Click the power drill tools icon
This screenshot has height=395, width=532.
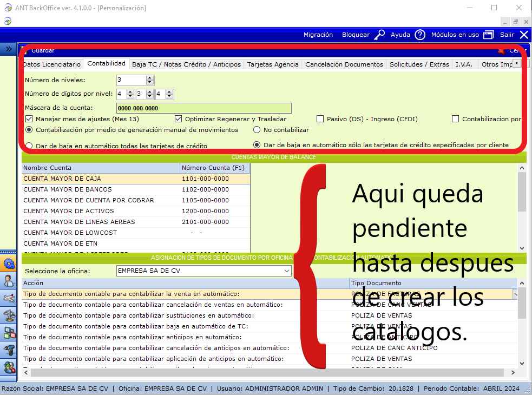(x=9, y=350)
